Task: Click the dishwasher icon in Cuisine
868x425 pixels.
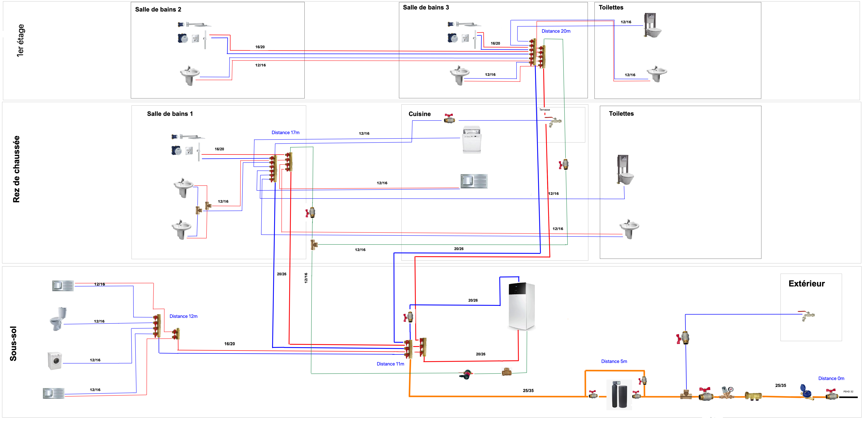Action: coord(472,140)
